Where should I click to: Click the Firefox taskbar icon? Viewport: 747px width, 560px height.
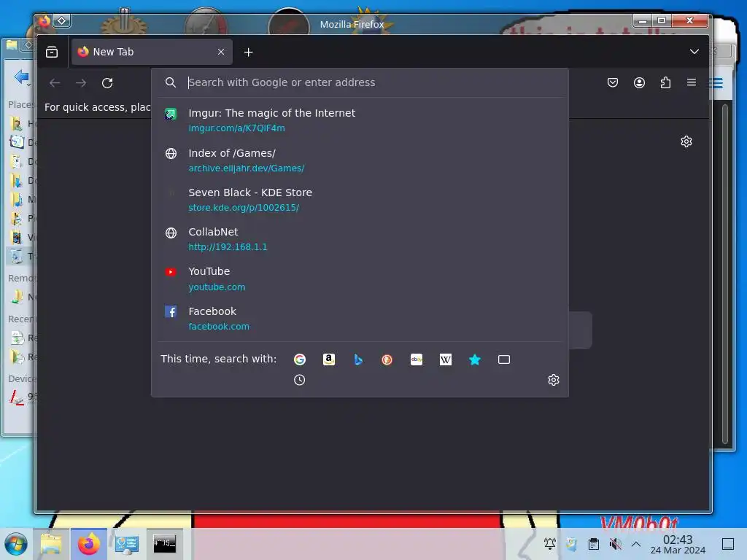pos(88,544)
